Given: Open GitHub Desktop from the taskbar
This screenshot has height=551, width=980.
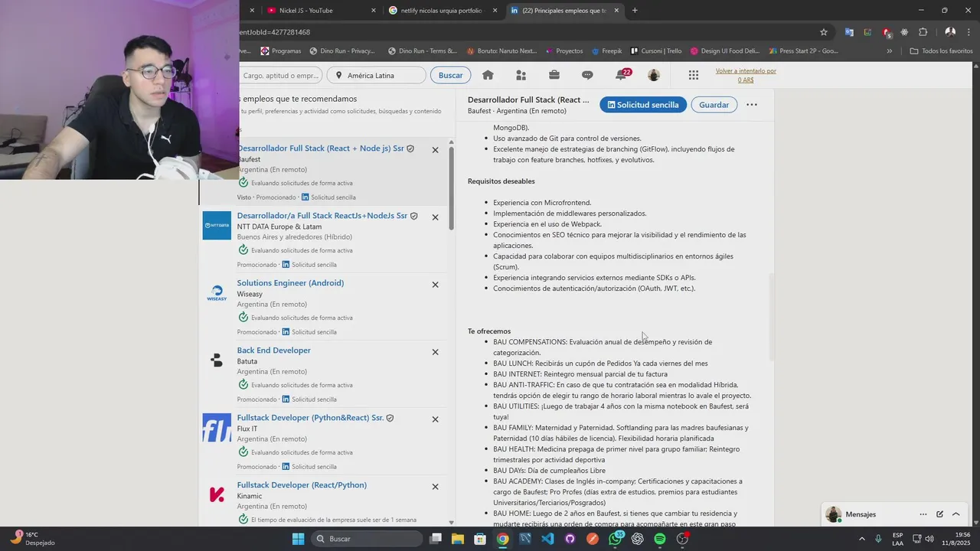Looking at the screenshot, I should pos(570,539).
